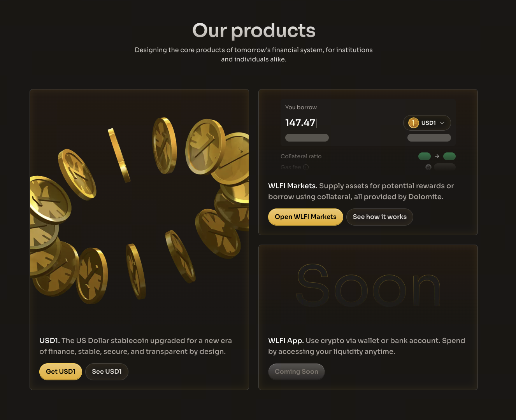The height and width of the screenshot is (420, 516).
Task: Click the Ethereum icon beside gas fee
Action: click(x=428, y=167)
